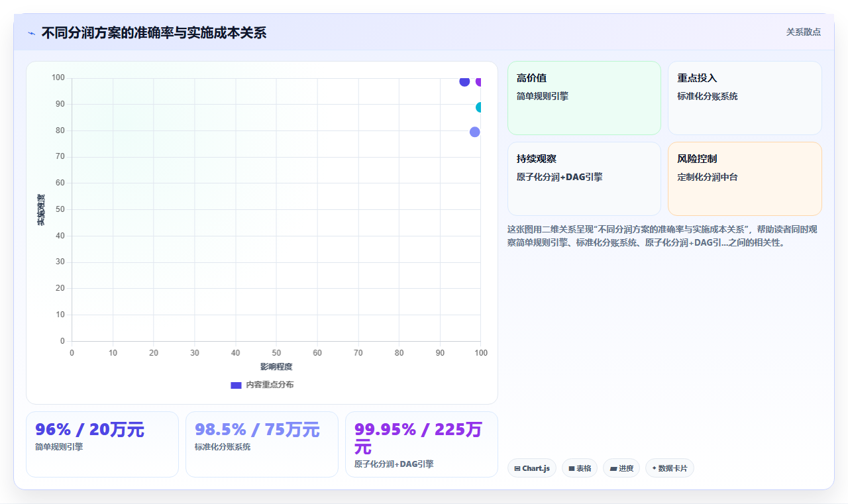This screenshot has height=504, width=848.
Task: Click the 影响程度 x-axis title
Action: click(x=276, y=367)
